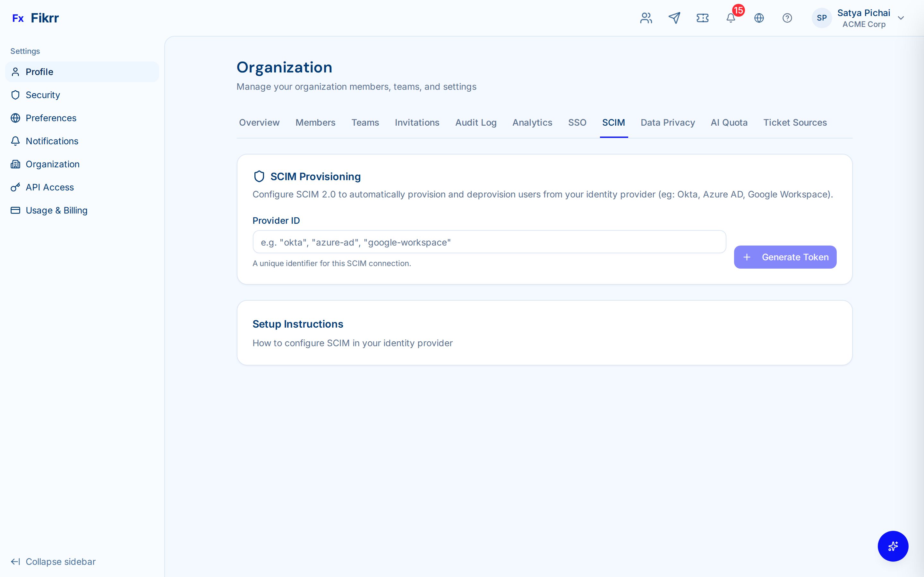Viewport: 924px width, 577px height.
Task: Switch to the Audit Log tab
Action: tap(476, 122)
